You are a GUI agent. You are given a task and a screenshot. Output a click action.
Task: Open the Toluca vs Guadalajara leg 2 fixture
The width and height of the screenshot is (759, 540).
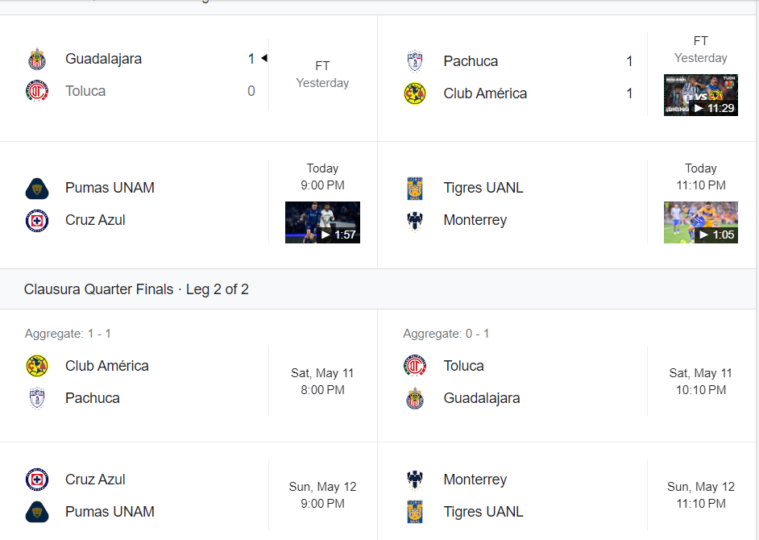[567, 376]
